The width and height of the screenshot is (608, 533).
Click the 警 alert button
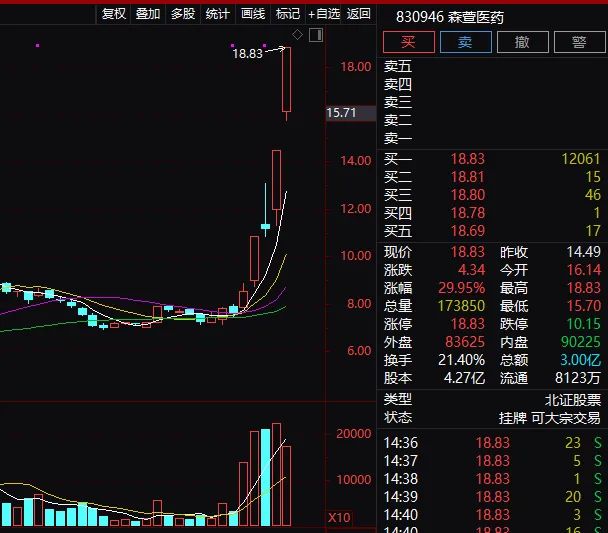(579, 42)
